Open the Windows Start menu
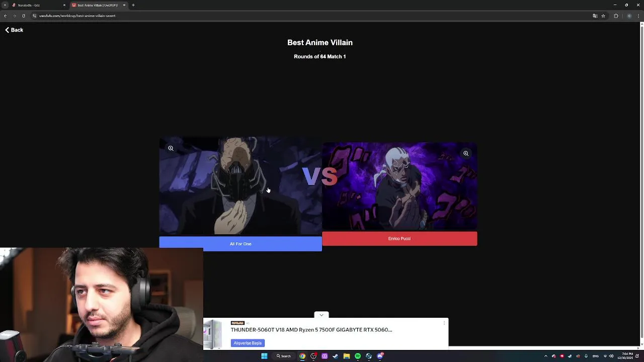The height and width of the screenshot is (362, 644). [x=264, y=356]
